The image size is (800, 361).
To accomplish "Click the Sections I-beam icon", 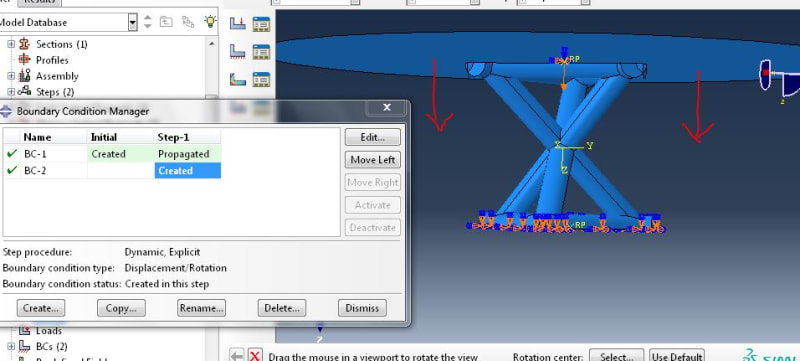I will [24, 44].
